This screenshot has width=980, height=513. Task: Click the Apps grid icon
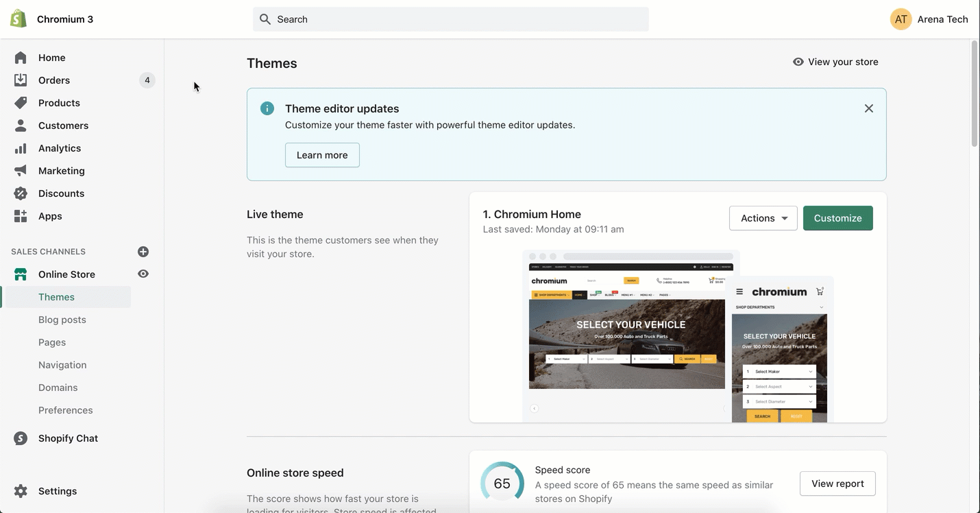click(x=21, y=216)
